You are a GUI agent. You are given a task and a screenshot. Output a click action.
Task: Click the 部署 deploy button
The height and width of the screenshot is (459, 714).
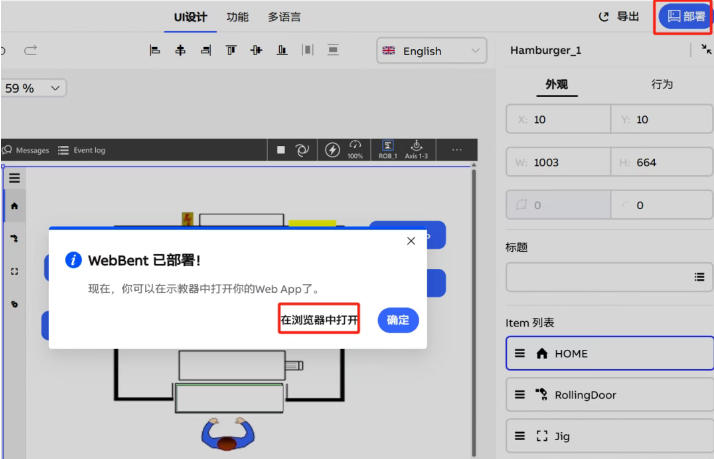pyautogui.click(x=685, y=17)
